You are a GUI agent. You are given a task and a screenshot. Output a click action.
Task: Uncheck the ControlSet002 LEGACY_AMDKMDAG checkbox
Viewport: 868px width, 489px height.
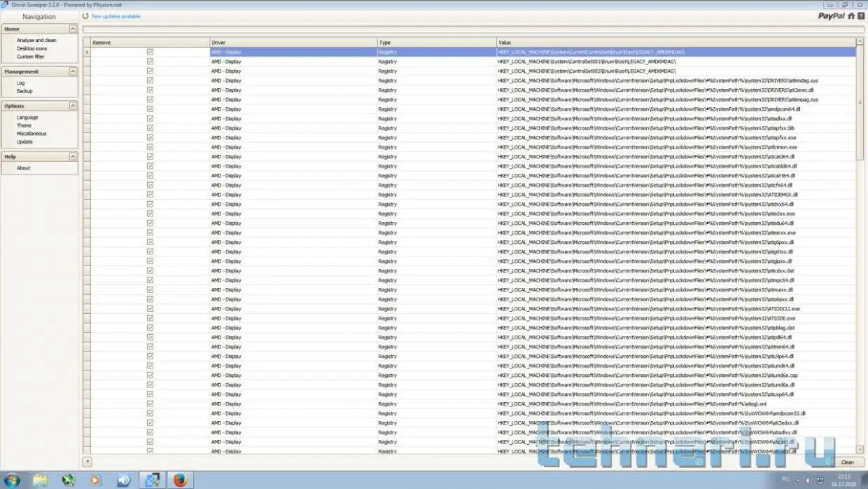pos(150,71)
